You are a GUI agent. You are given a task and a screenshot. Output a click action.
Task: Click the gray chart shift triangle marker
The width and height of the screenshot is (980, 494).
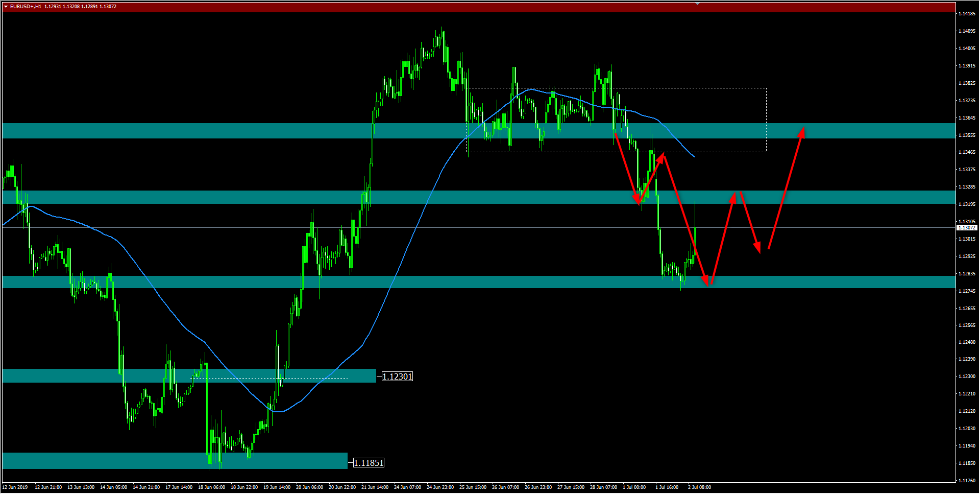pos(697,4)
